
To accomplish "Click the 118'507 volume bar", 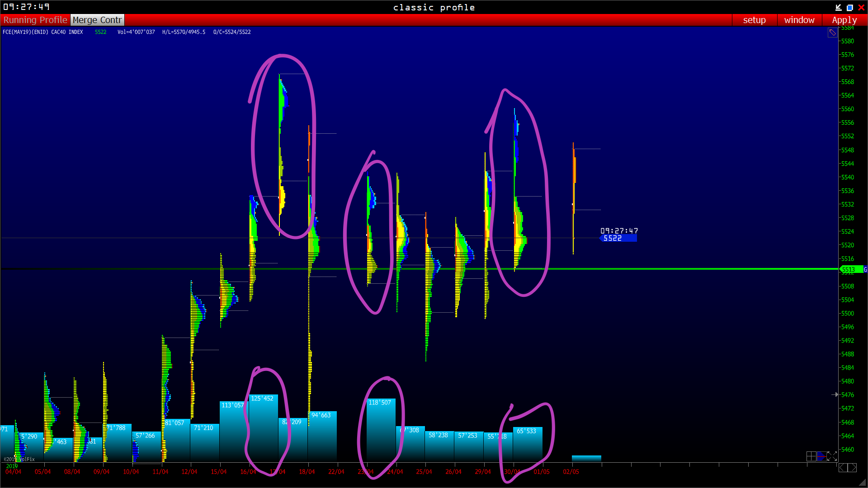I will (x=381, y=429).
